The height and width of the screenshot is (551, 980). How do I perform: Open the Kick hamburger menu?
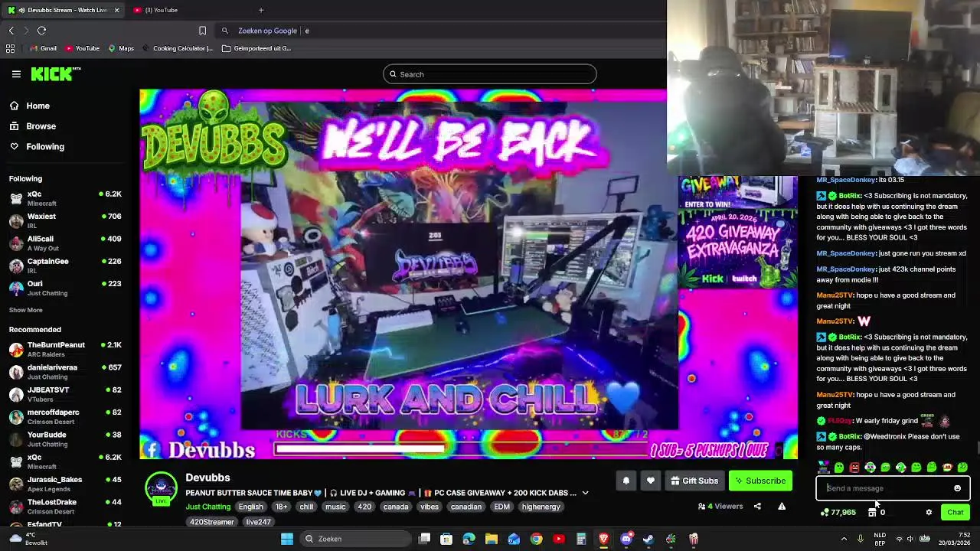[16, 74]
